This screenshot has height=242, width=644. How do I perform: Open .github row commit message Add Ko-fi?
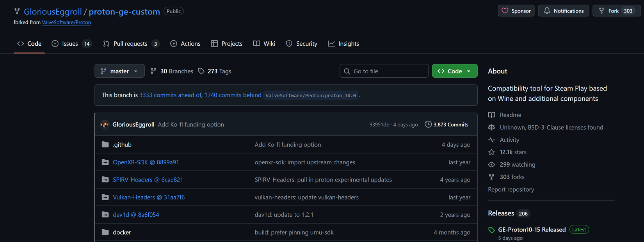coord(288,144)
